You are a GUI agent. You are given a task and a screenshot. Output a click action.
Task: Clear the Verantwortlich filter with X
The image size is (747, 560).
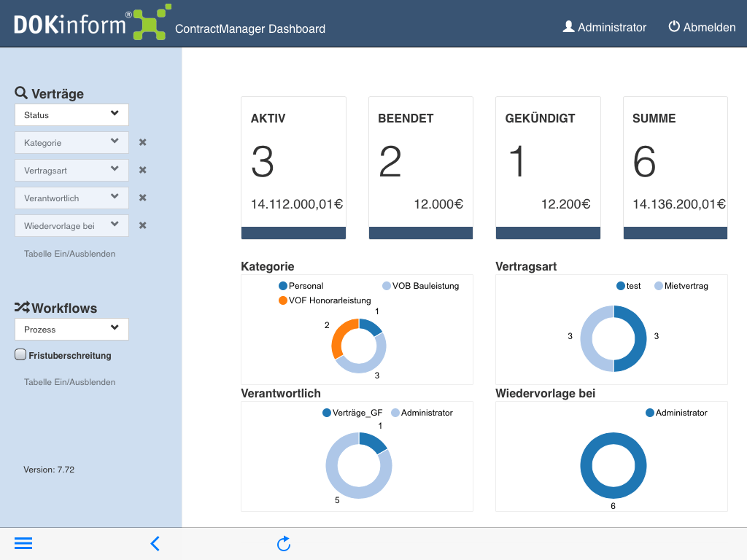click(143, 198)
